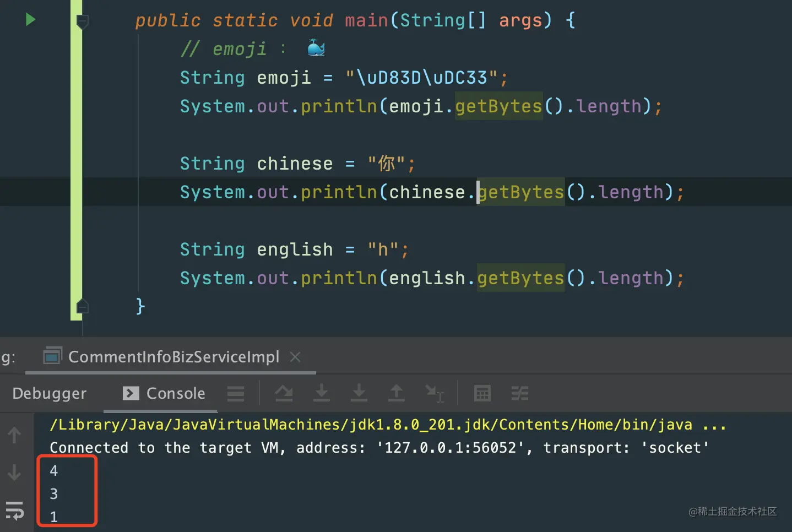Click the english string literal "h"
This screenshot has height=532, width=792.
383,249
